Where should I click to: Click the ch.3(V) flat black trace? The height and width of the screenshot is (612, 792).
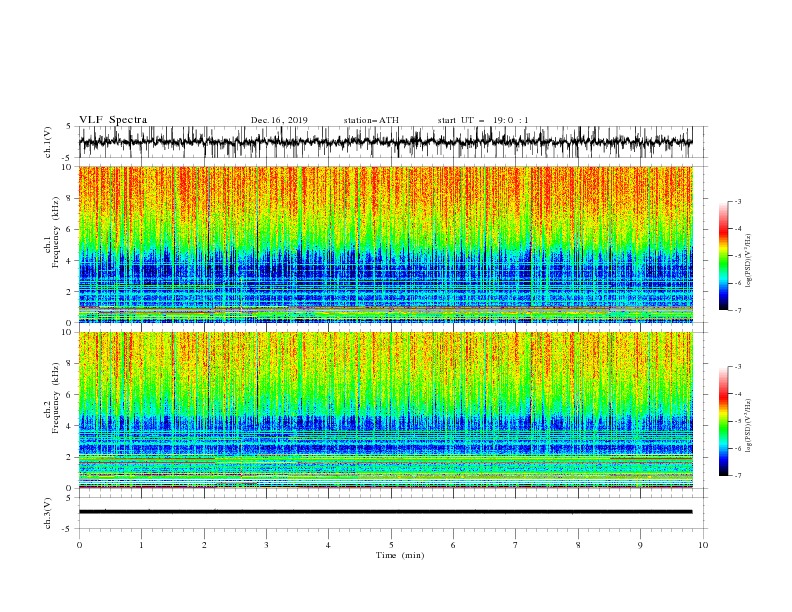tap(385, 512)
